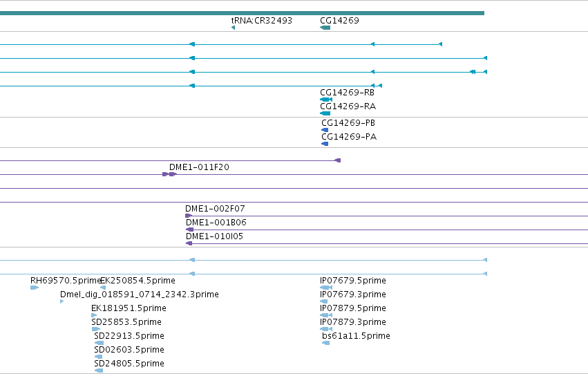Select the EK250854.5prime EST glyph
The width and height of the screenshot is (588, 374).
point(103,288)
